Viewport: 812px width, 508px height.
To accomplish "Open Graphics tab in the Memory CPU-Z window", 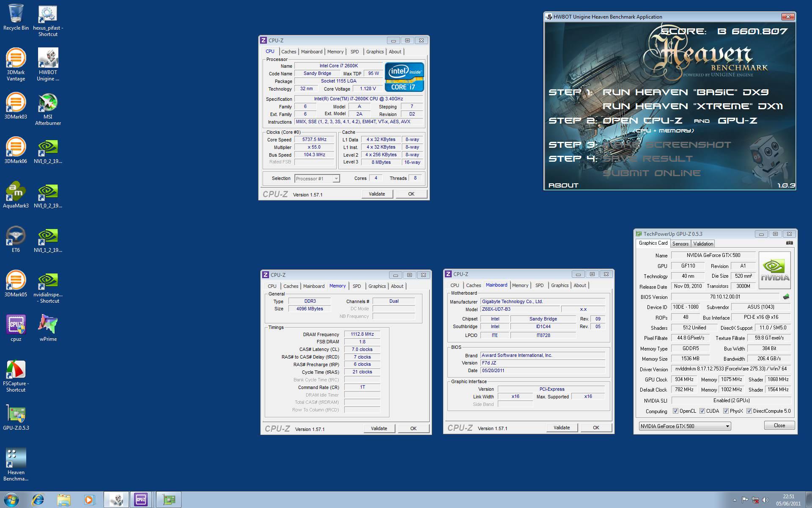I will tap(377, 286).
